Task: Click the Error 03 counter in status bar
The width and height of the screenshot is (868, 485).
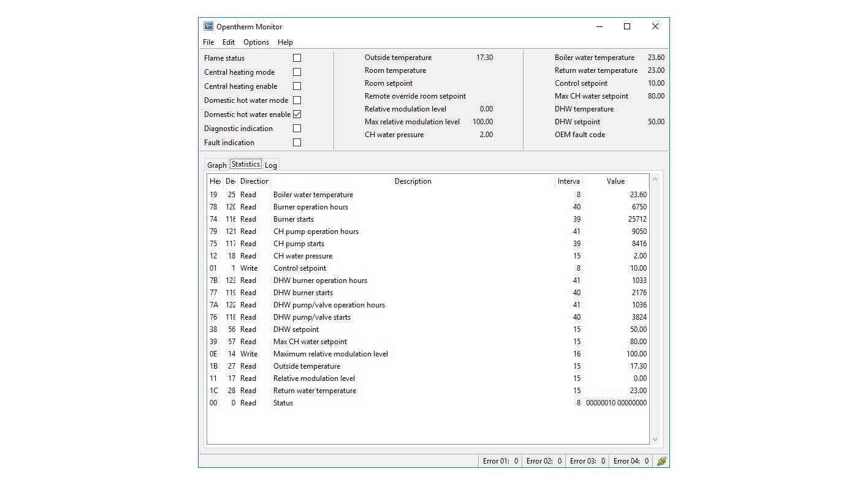Action: (587, 461)
